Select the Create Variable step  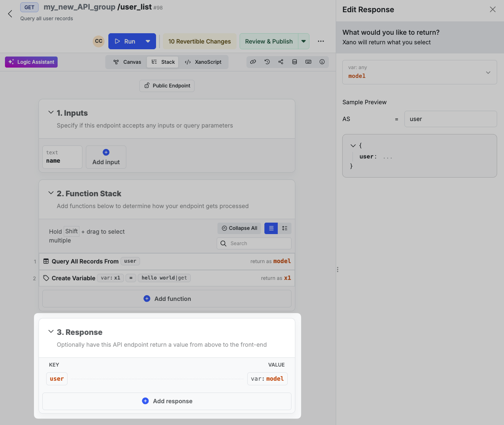point(167,278)
